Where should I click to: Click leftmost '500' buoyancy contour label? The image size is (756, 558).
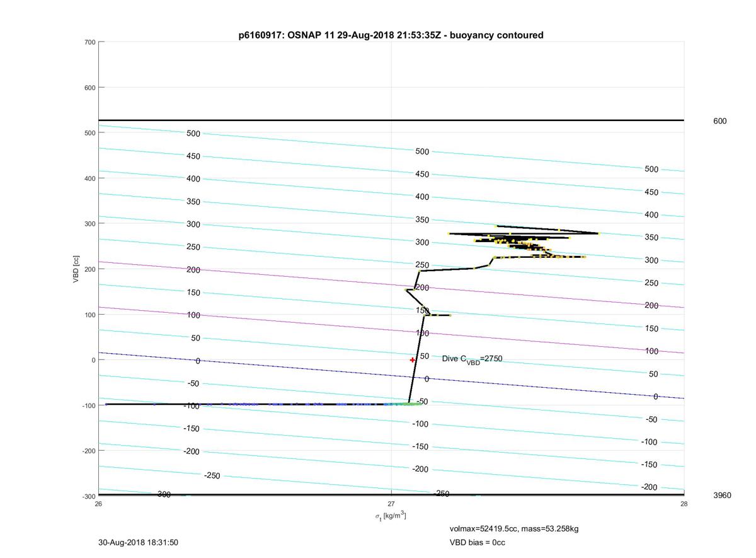pyautogui.click(x=193, y=134)
